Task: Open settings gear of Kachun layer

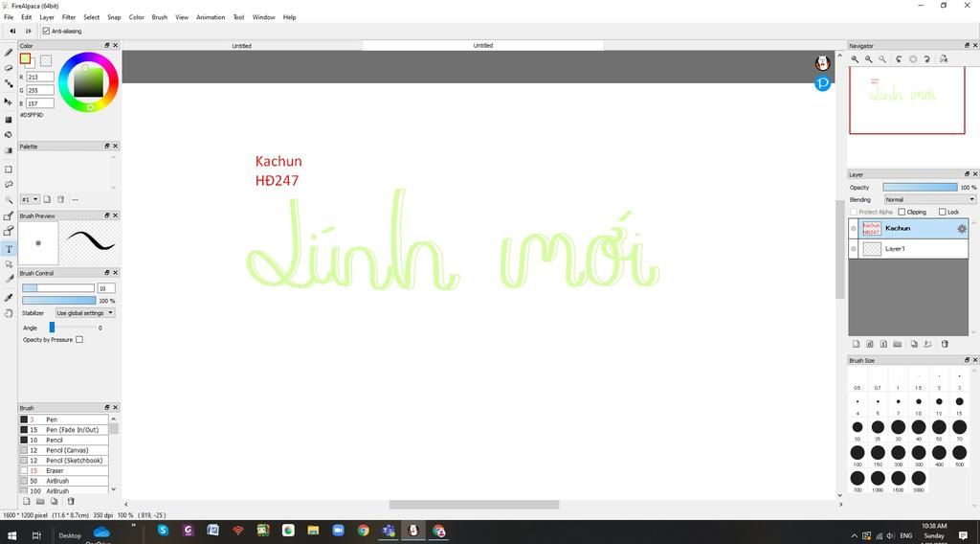Action: click(962, 229)
